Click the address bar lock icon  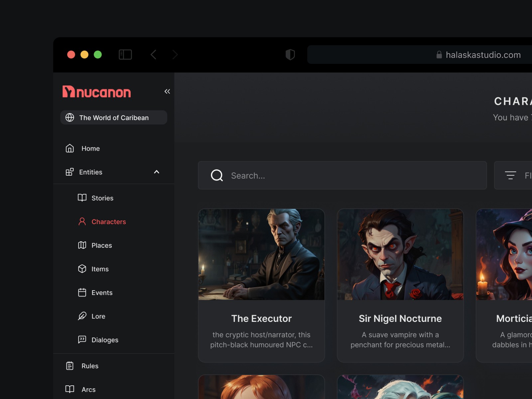click(439, 55)
